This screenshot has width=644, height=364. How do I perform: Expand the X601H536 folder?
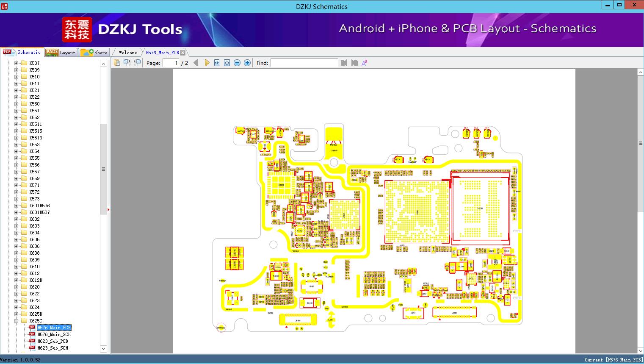pos(17,206)
